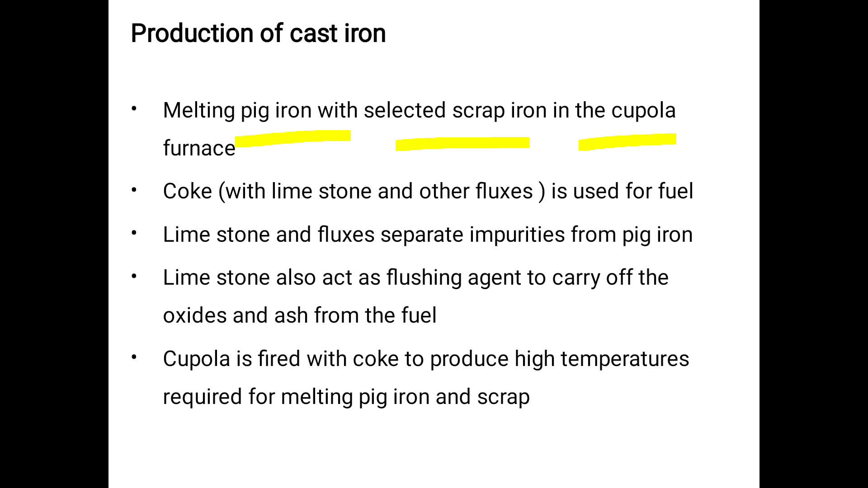Click the rightmost yellow highlight stroke
This screenshot has width=868, height=488.
pyautogui.click(x=627, y=141)
